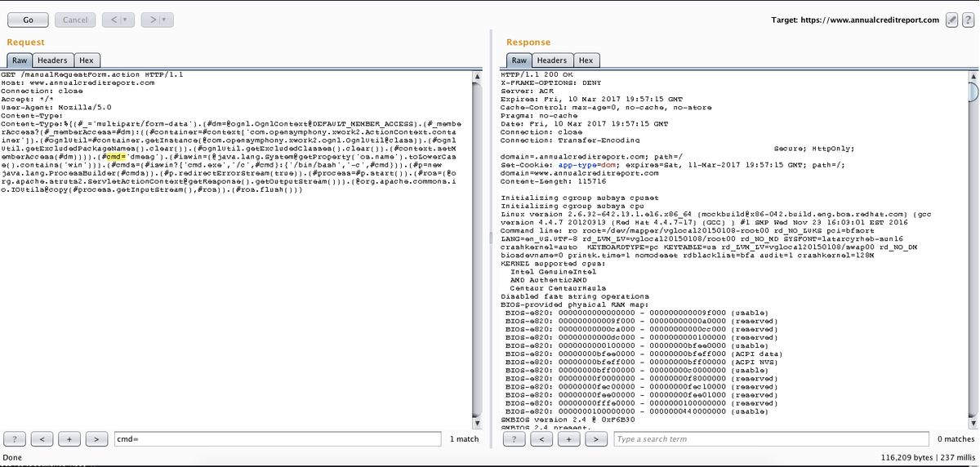
Task: Focus the Response 'Type a search term' field
Action: coord(771,439)
